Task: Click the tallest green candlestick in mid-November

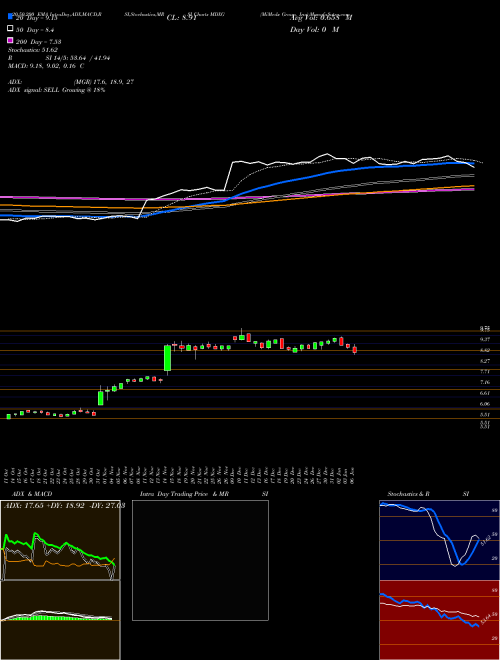Action: [168, 358]
